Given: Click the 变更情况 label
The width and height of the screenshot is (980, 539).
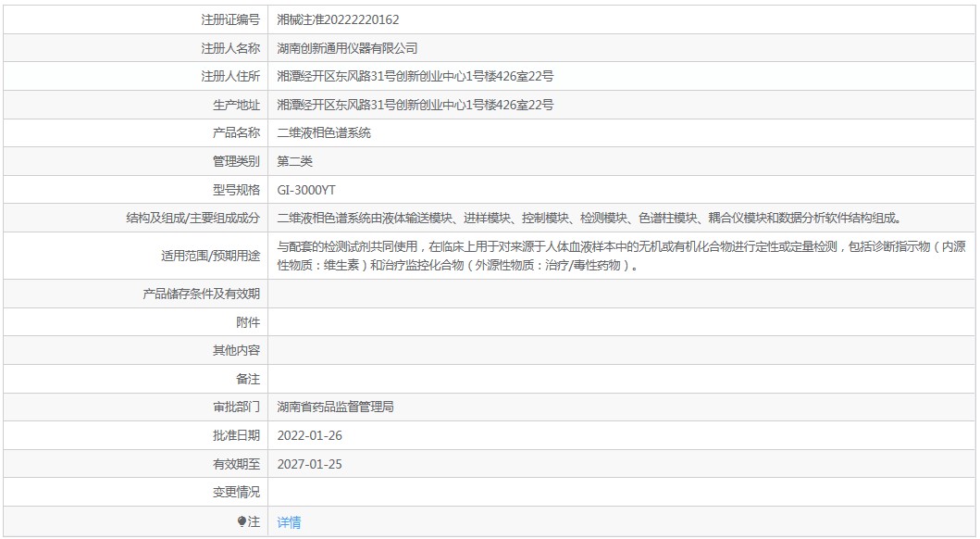Looking at the screenshot, I should (236, 492).
